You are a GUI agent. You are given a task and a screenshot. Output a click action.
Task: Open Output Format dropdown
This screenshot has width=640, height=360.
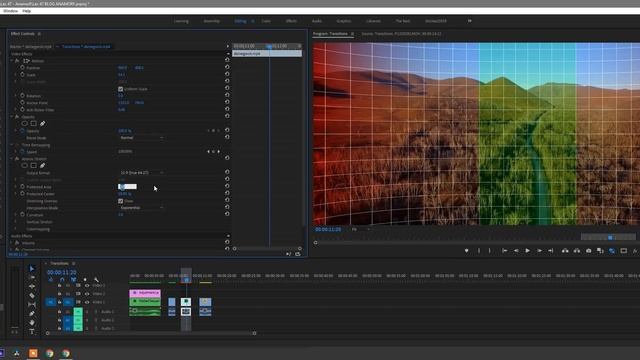click(x=141, y=173)
